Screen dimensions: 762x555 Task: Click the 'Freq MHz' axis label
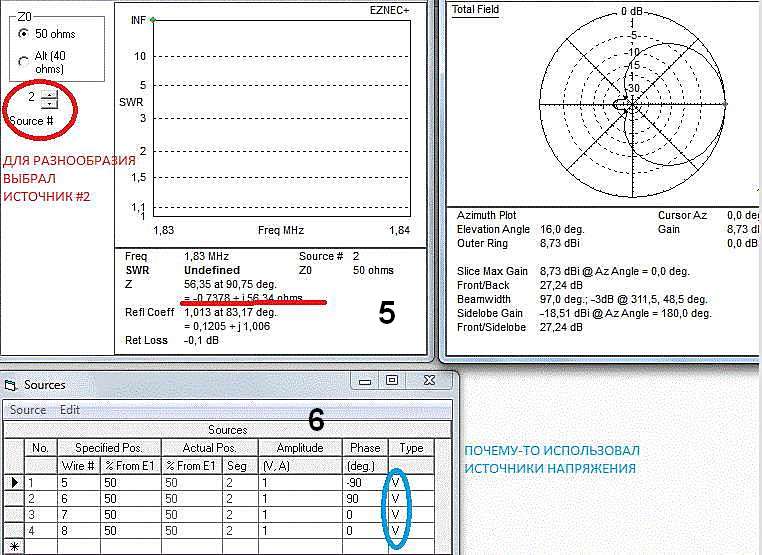[281, 230]
